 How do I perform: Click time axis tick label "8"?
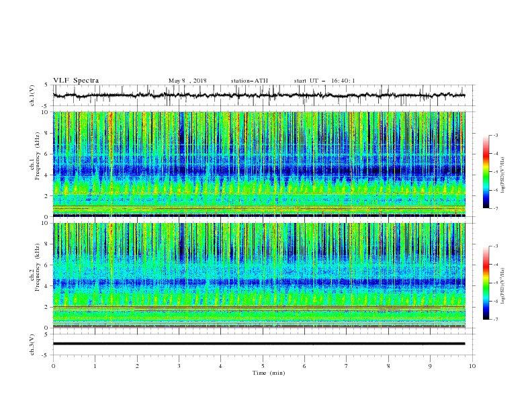(388, 366)
